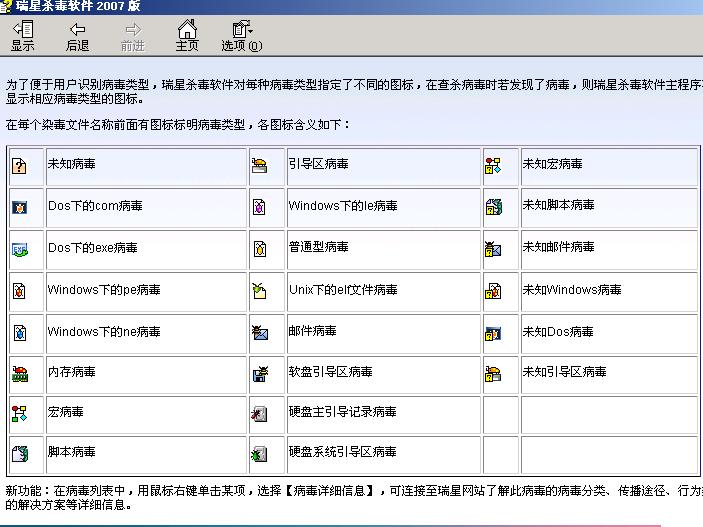The height and width of the screenshot is (527, 703).
Task: Select the text 未知Dos病毒
Action: pos(558,331)
